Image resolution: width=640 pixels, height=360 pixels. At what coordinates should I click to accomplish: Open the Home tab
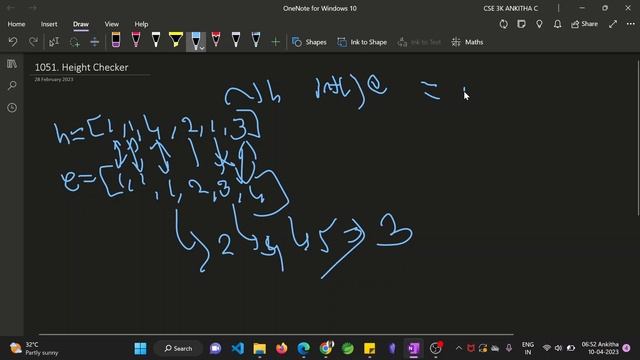click(x=16, y=24)
